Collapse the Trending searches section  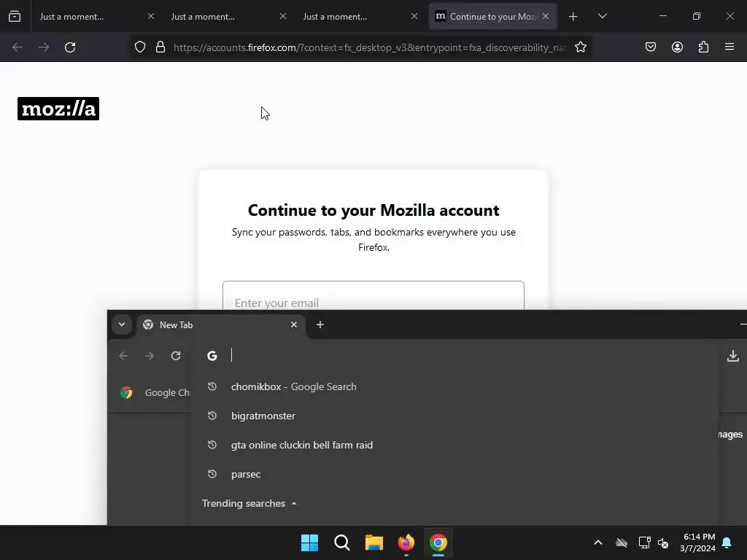tap(294, 503)
